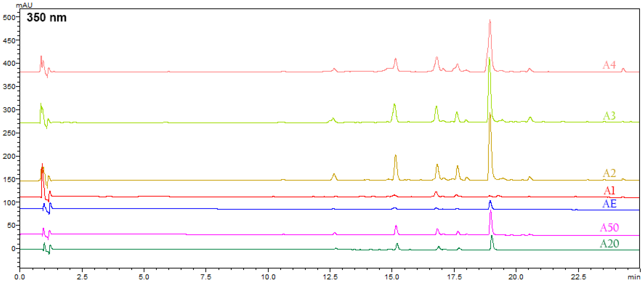This screenshot has width=644, height=284.
Task: Click the A50 magenta peak near 19 min
Action: pyautogui.click(x=491, y=212)
